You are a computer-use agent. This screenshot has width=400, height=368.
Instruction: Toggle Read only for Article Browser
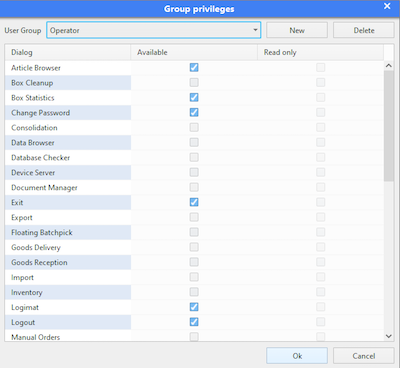[321, 67]
